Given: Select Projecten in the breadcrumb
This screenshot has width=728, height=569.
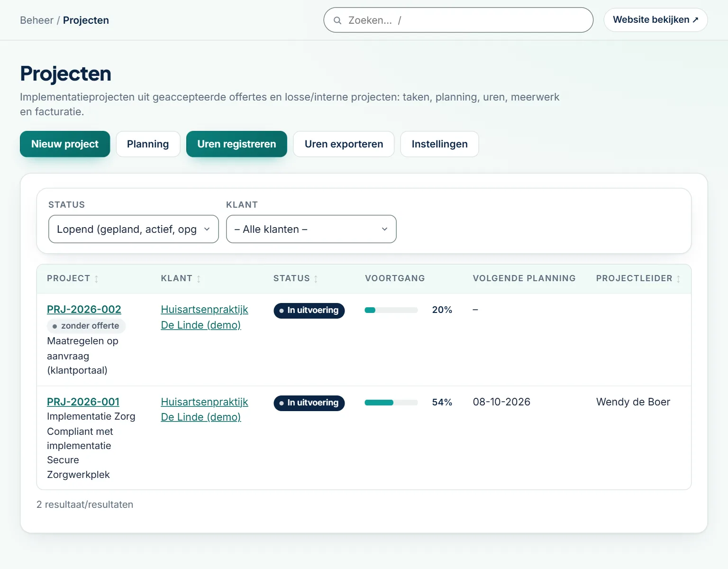Looking at the screenshot, I should point(86,20).
